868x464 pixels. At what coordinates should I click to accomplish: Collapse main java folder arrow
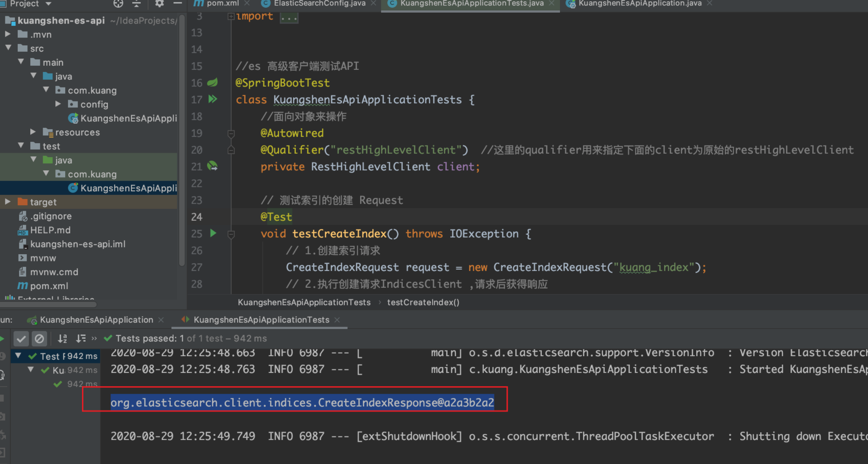[34, 76]
